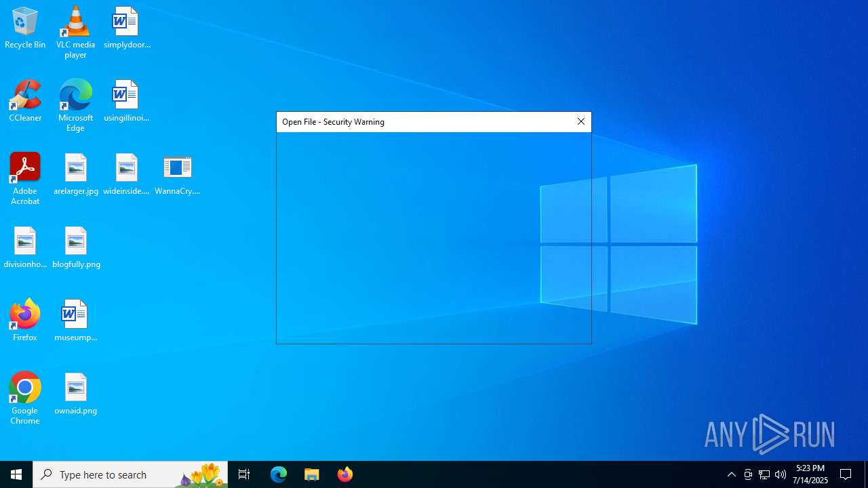868x488 pixels.
Task: Open File Explorer from the taskbar
Action: (312, 474)
